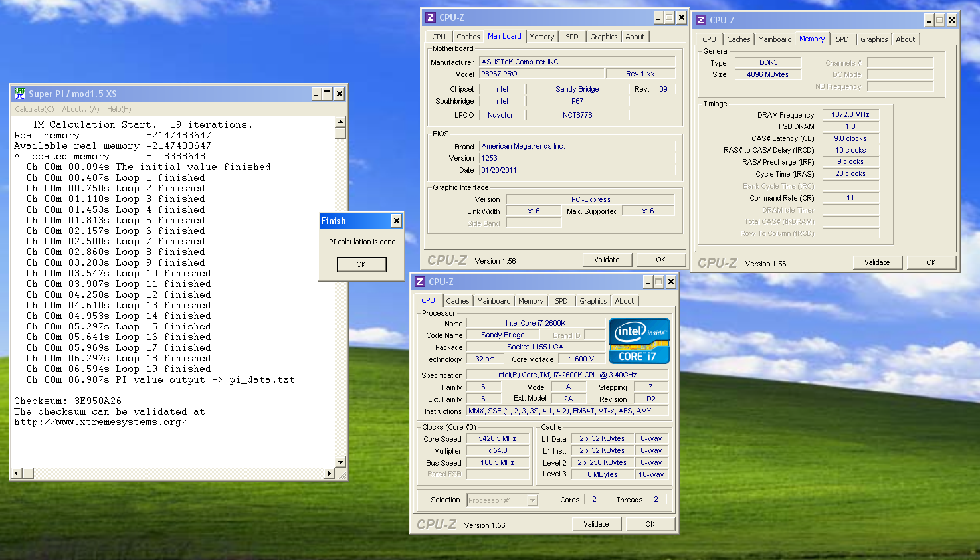Click OK in the Processor CPU-Z window

(650, 524)
